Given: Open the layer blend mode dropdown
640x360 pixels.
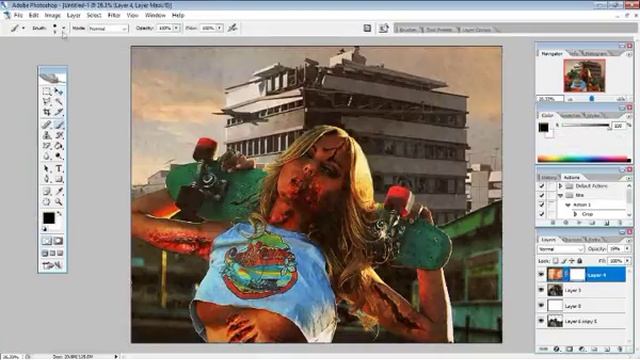Looking at the screenshot, I should pyautogui.click(x=560, y=249).
